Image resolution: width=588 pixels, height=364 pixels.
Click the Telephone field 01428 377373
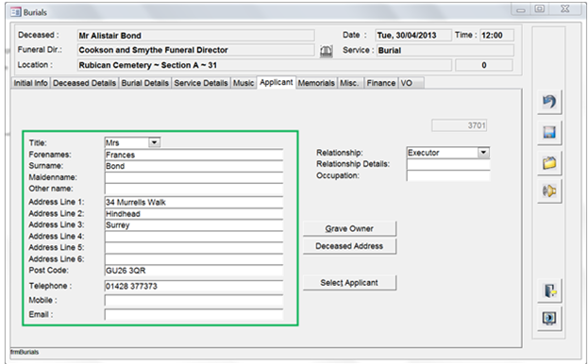tap(193, 286)
